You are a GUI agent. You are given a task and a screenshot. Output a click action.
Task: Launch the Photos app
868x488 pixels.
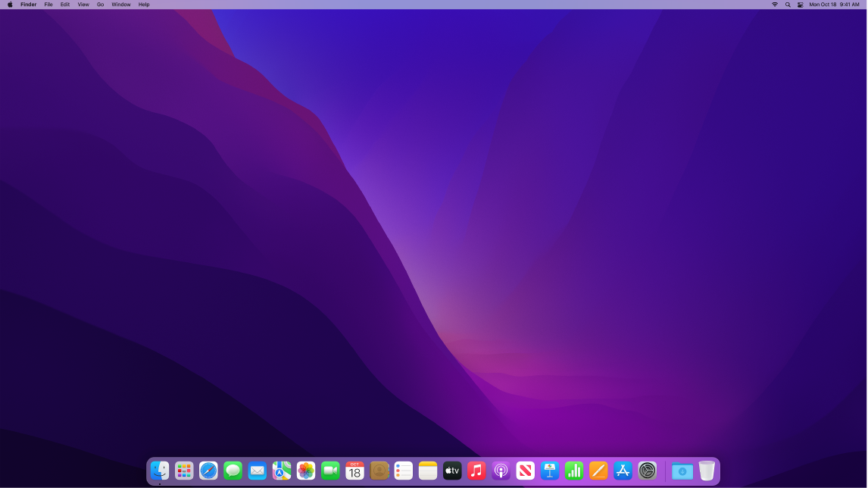(x=306, y=471)
